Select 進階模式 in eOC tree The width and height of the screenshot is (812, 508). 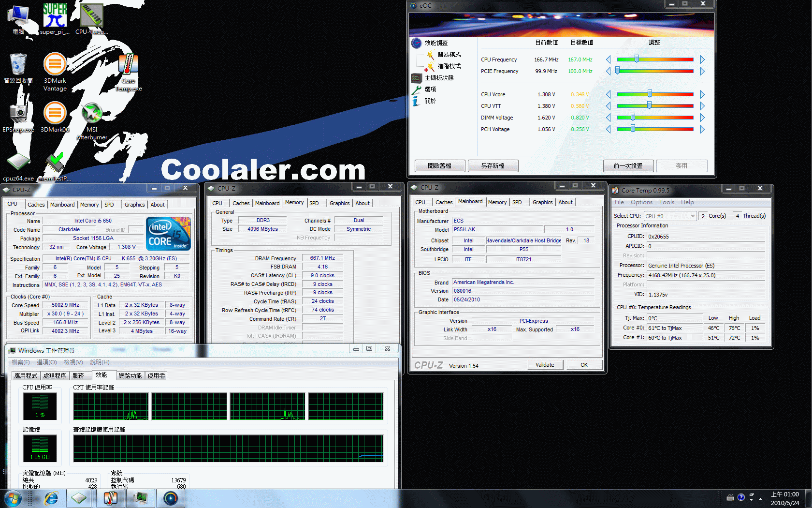[449, 66]
